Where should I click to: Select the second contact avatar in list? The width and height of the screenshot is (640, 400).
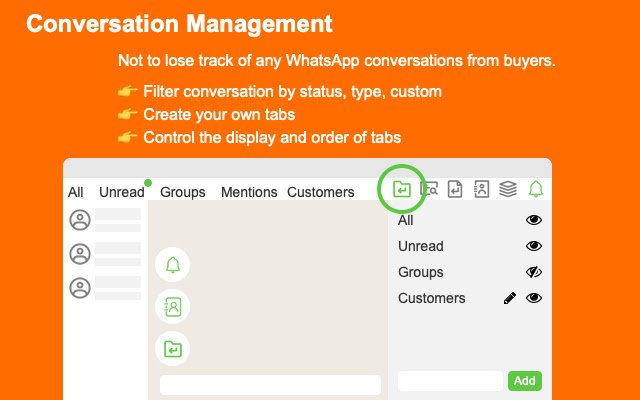coord(80,254)
